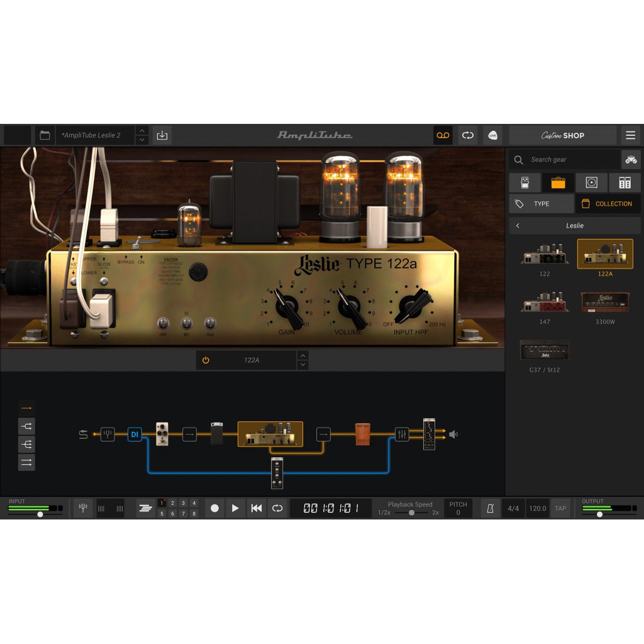Open the stompbox gear category
The width and height of the screenshot is (644, 644).
525,182
